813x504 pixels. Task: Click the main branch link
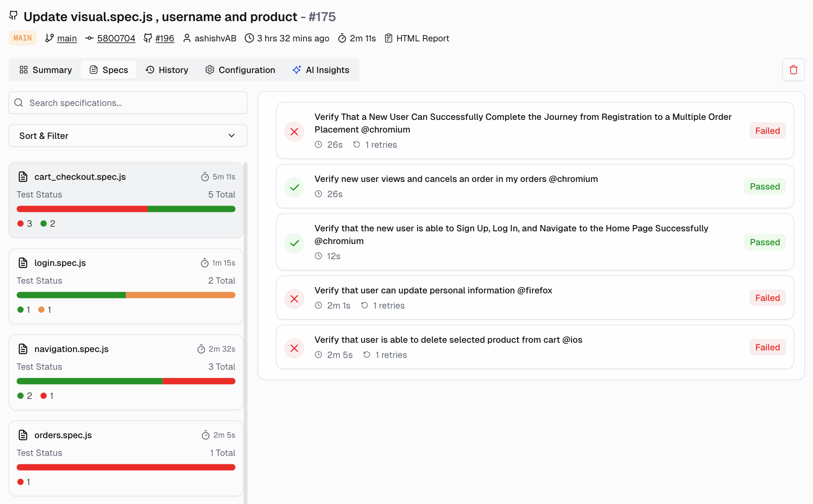(x=67, y=38)
